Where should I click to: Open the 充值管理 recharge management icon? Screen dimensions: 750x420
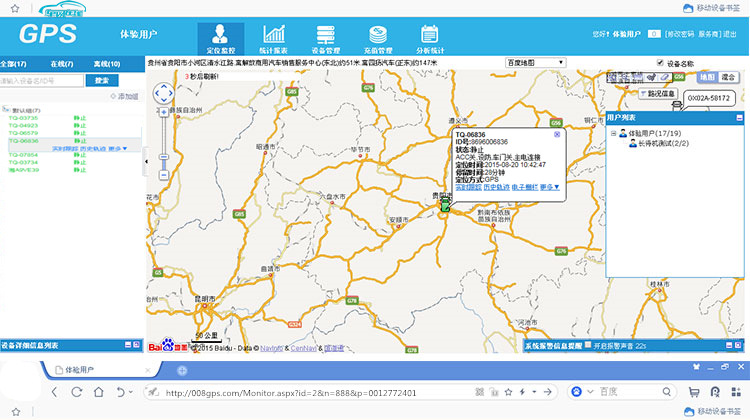click(378, 39)
